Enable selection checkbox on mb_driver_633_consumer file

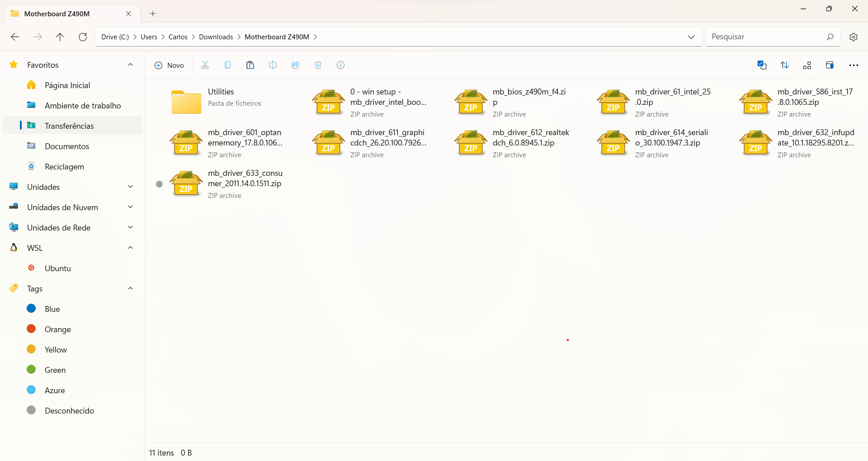159,184
